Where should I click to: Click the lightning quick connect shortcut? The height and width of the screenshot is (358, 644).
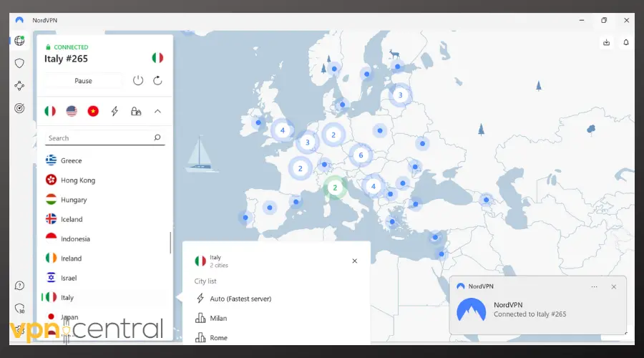point(114,111)
